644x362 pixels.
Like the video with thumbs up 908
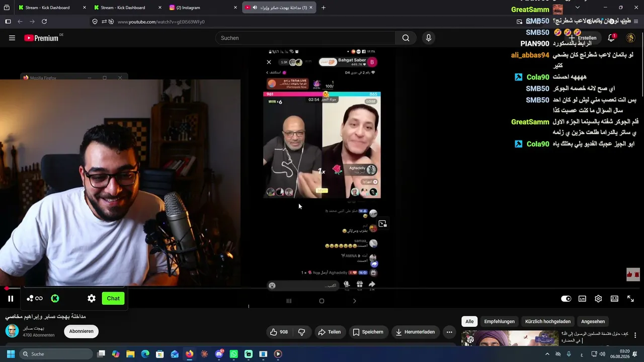click(279, 332)
